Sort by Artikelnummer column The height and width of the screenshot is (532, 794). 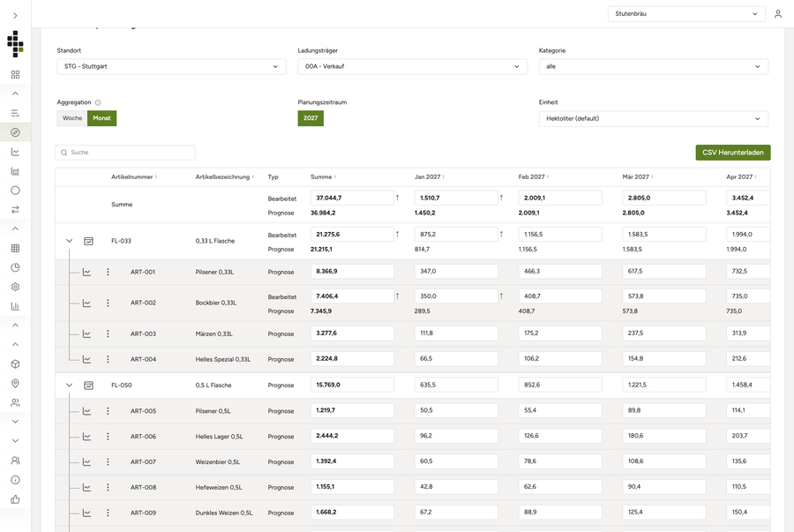click(134, 177)
